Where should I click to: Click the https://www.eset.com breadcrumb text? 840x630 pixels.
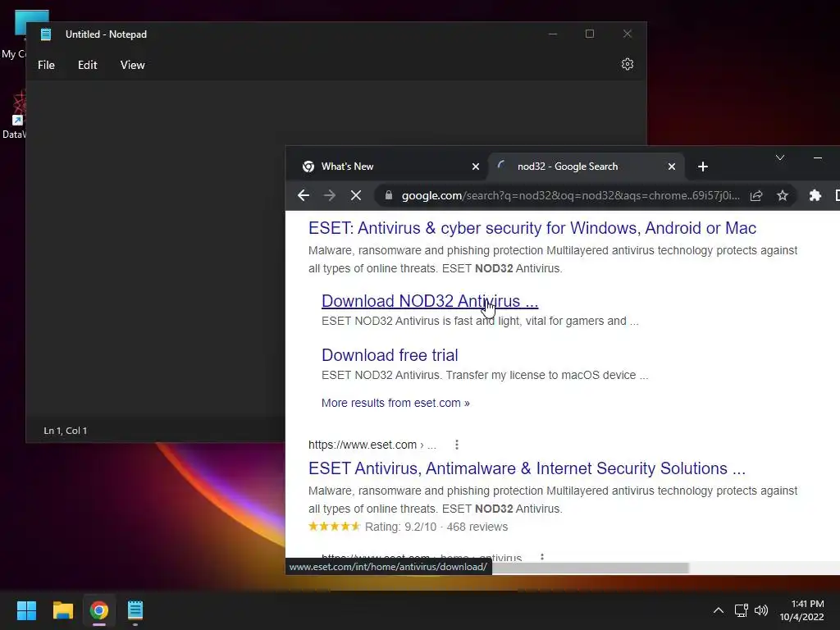pos(372,445)
